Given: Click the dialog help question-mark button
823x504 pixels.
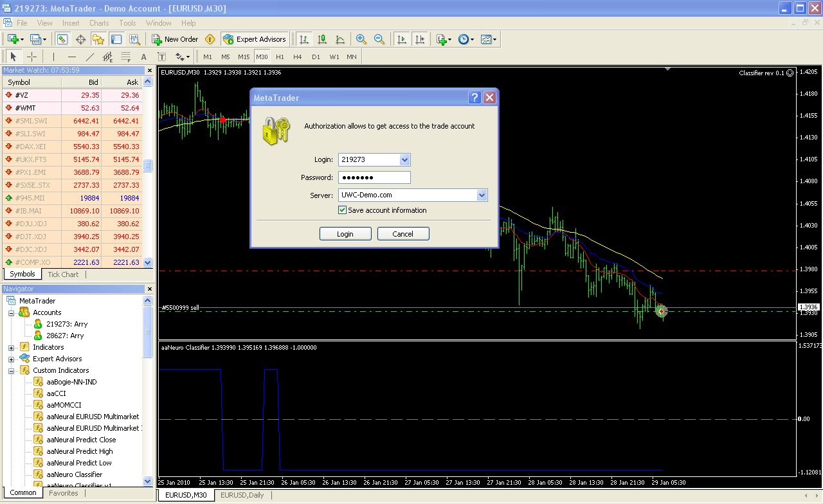Looking at the screenshot, I should click(475, 98).
